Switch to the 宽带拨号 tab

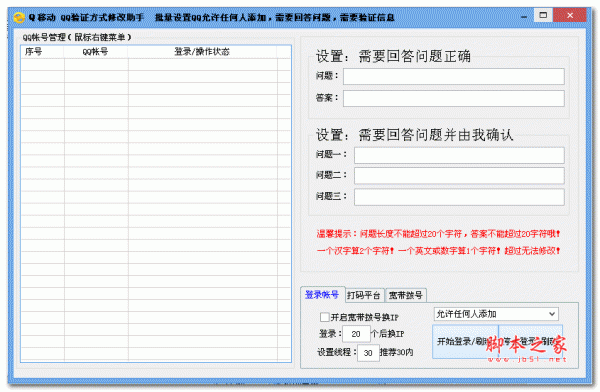point(406,295)
